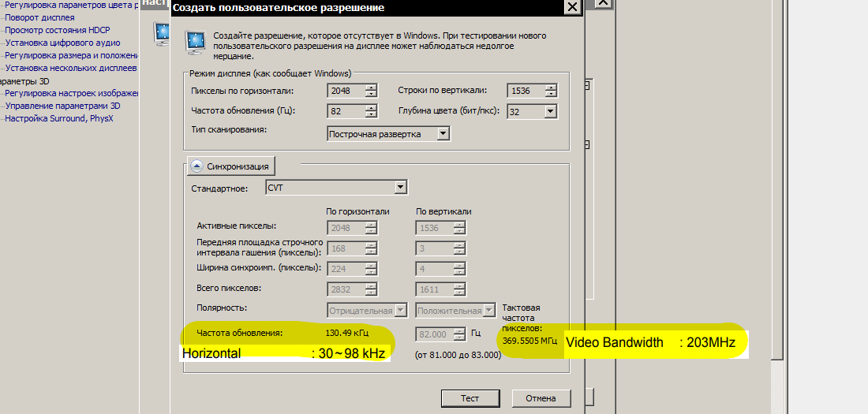Open the Глубина цвета dropdown
This screenshot has height=414, width=868.
click(x=550, y=111)
